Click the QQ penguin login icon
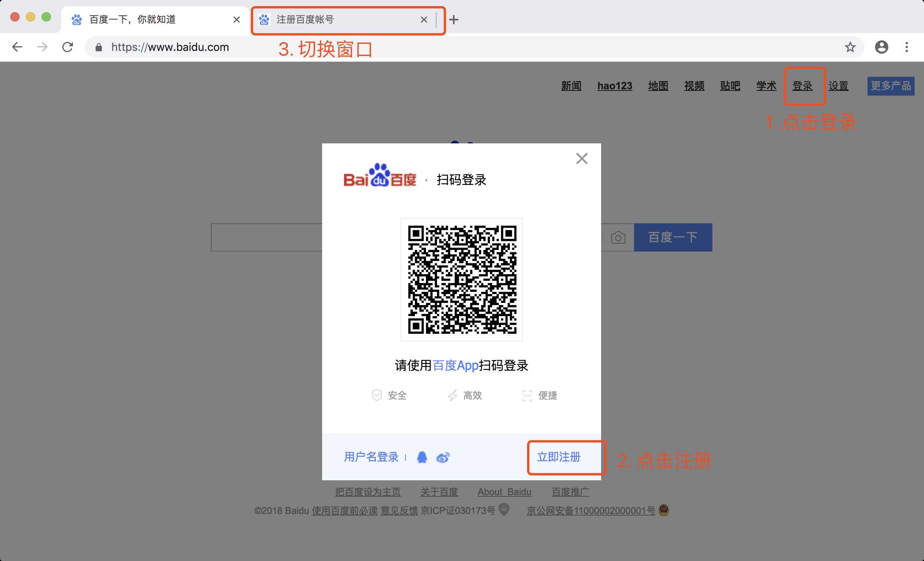The width and height of the screenshot is (924, 561). (422, 457)
